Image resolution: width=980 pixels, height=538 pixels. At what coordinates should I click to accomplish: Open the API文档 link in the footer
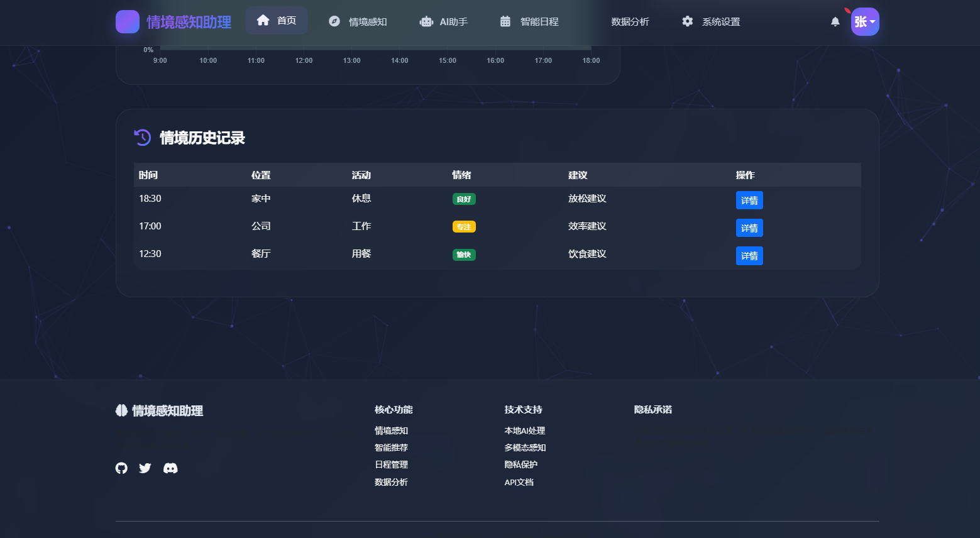[519, 482]
